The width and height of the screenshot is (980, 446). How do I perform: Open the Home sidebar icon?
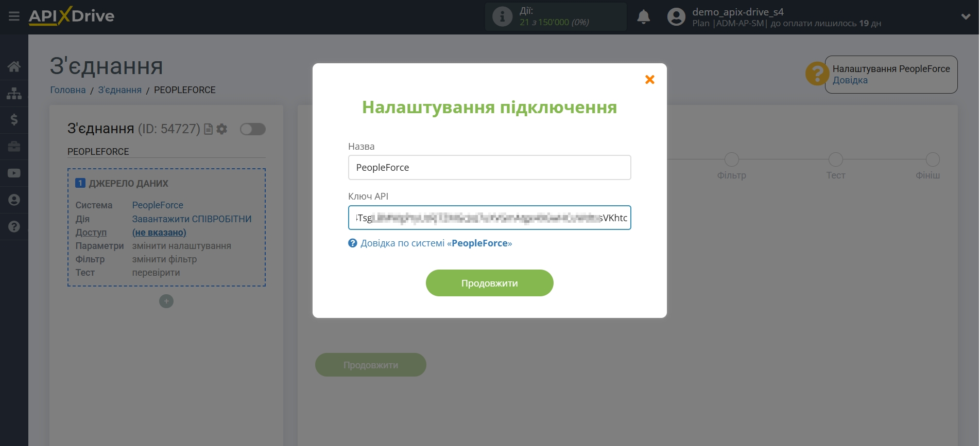pyautogui.click(x=14, y=66)
